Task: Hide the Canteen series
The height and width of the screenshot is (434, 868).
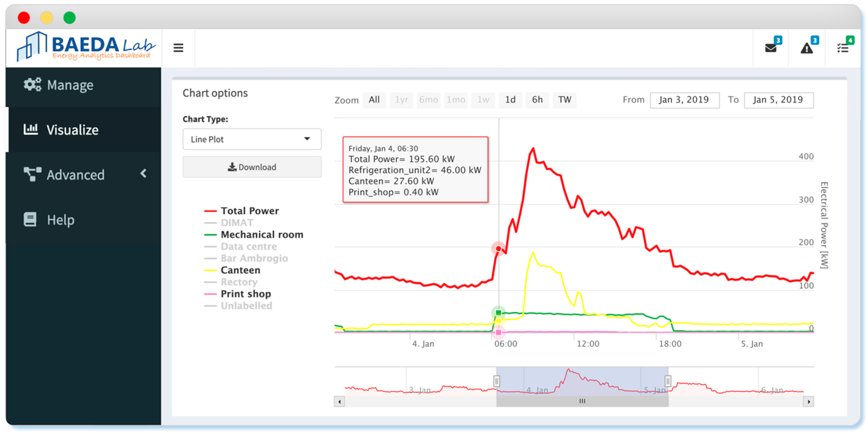Action: [x=240, y=270]
